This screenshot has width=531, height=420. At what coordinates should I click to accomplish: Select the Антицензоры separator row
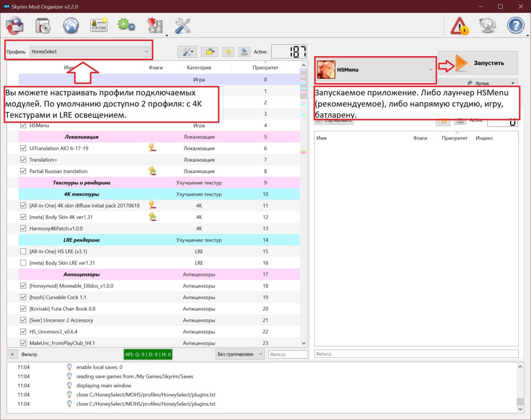pos(159,274)
